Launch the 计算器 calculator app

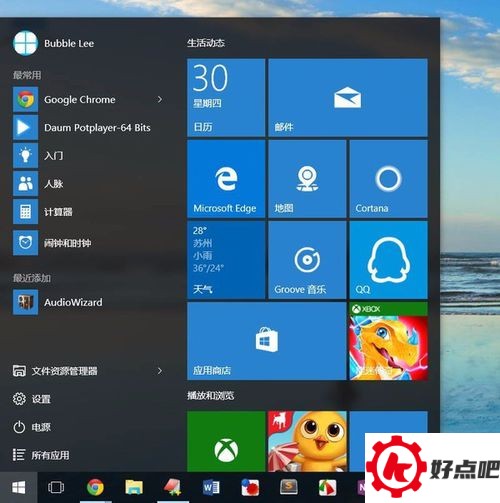coord(90,212)
